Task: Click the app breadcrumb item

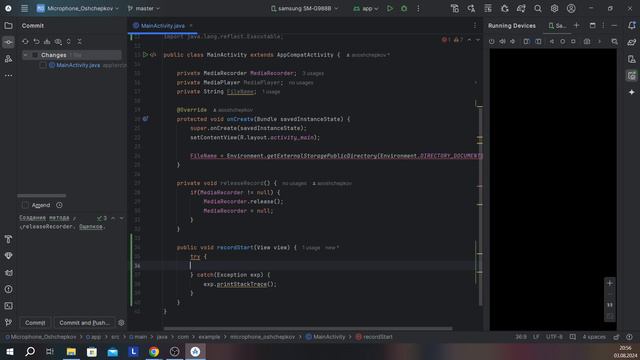Action: click(93, 337)
